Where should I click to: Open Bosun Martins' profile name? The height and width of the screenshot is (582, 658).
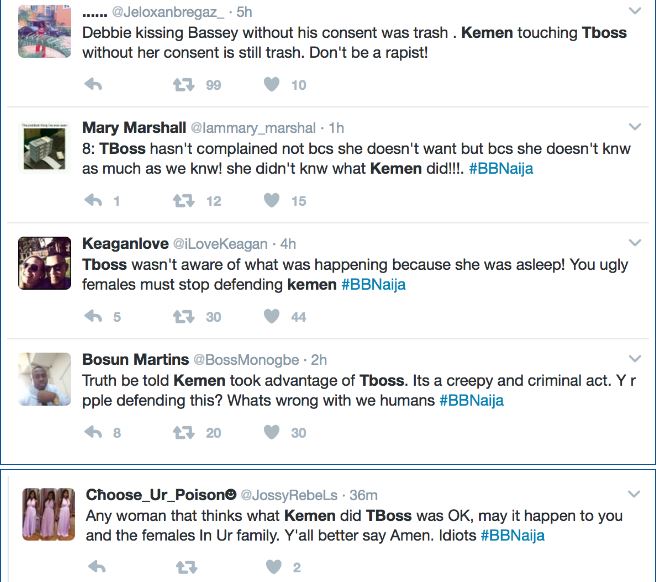134,359
